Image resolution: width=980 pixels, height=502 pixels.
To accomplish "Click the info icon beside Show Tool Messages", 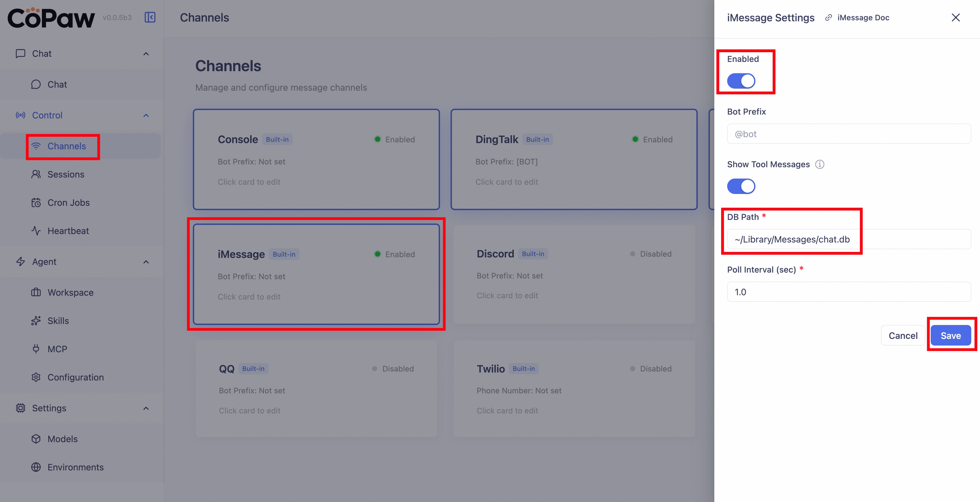I will 819,164.
